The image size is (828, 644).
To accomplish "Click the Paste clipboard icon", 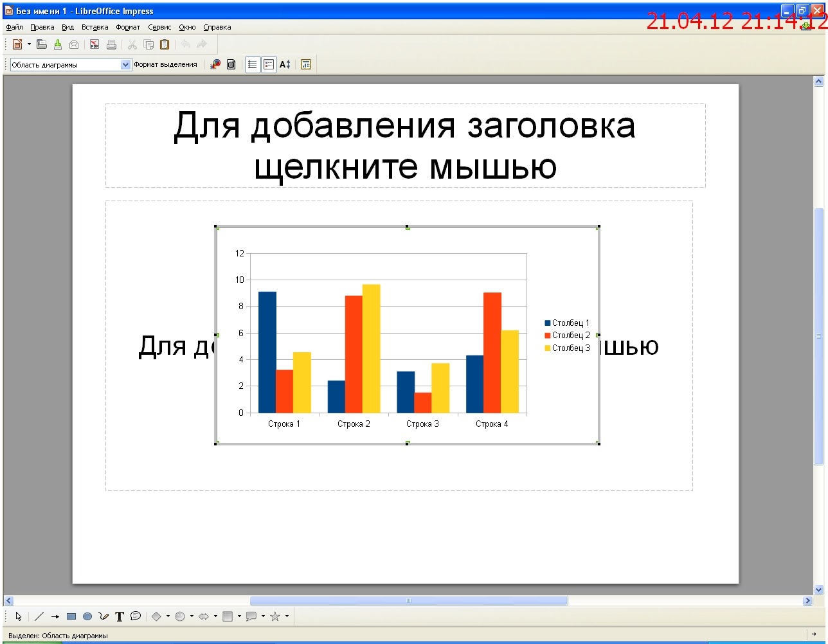I will pyautogui.click(x=165, y=44).
